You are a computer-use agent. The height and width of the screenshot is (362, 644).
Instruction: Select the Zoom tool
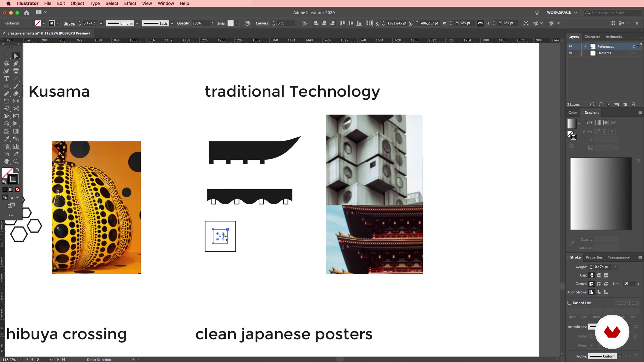16,162
